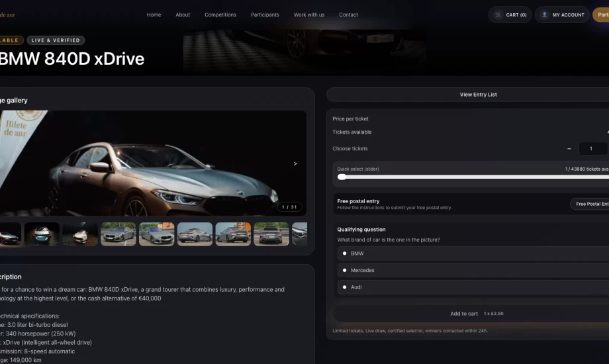Click the quick select slider track middle

(473, 177)
